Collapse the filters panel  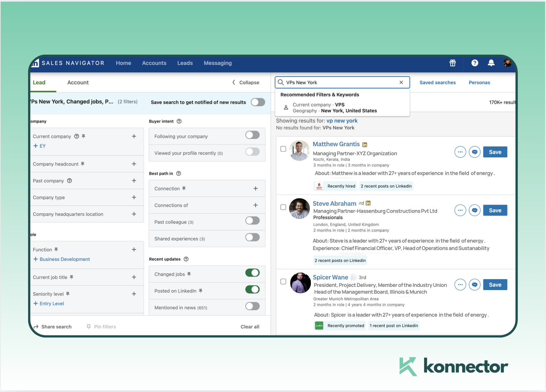click(246, 82)
